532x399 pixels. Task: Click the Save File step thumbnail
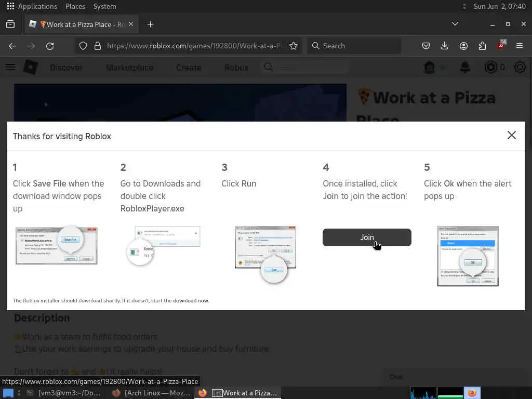click(x=57, y=245)
